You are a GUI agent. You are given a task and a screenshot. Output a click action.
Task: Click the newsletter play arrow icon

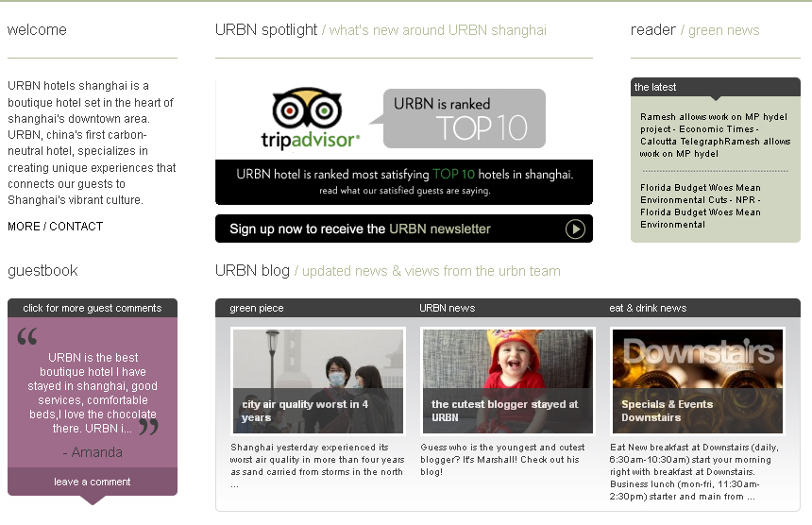[575, 229]
